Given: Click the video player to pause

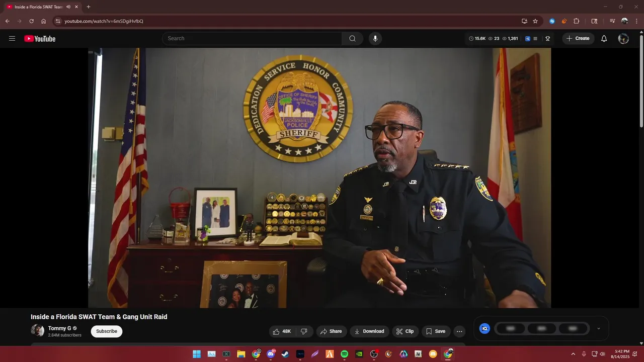Looking at the screenshot, I should pyautogui.click(x=319, y=178).
